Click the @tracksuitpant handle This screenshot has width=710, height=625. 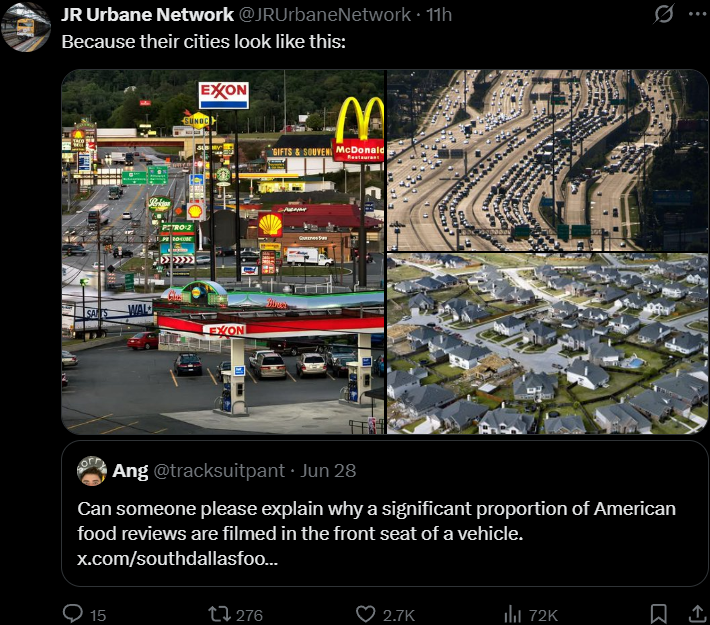point(219,471)
